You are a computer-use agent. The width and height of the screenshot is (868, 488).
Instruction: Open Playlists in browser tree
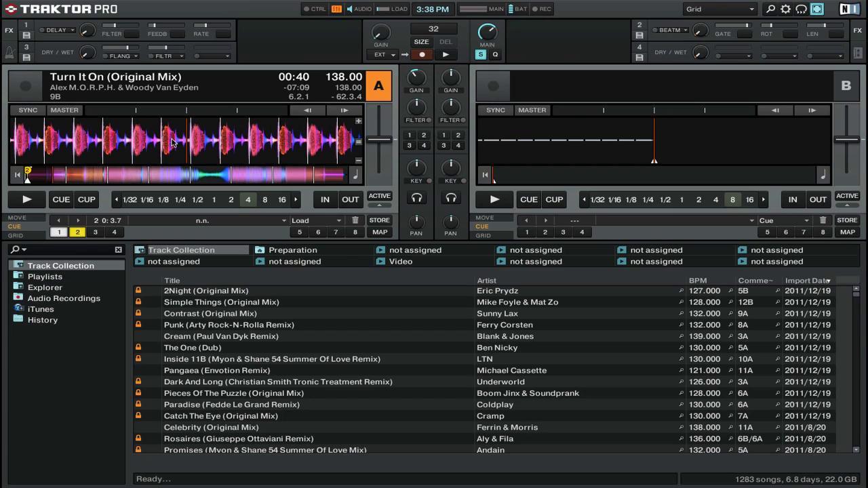pyautogui.click(x=45, y=277)
